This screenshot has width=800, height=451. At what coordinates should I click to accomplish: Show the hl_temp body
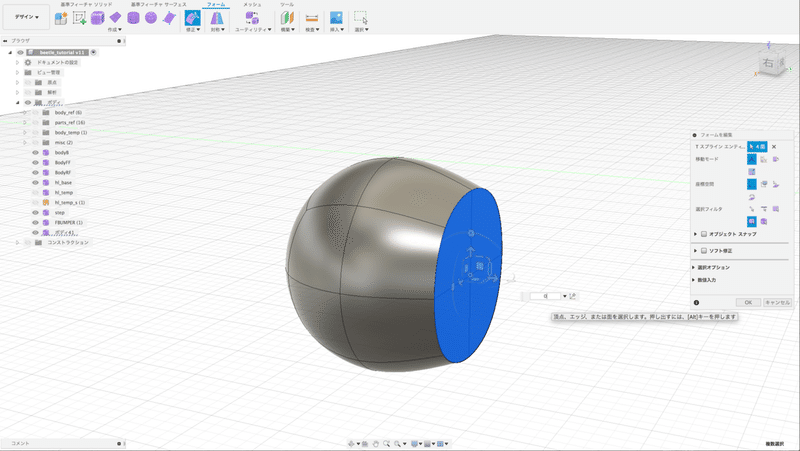(35, 192)
